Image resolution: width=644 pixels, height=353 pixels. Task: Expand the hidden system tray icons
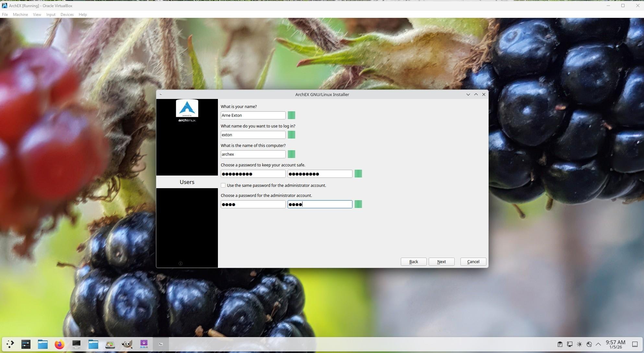tap(598, 344)
